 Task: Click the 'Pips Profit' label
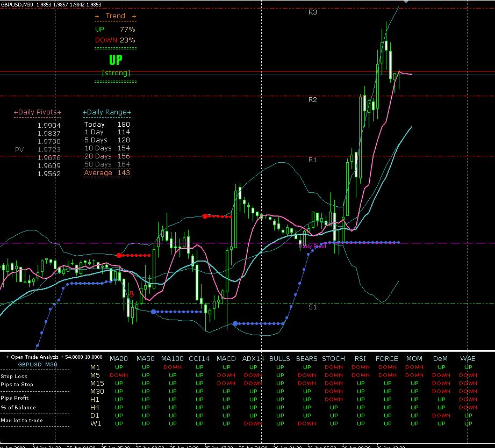coord(15,398)
